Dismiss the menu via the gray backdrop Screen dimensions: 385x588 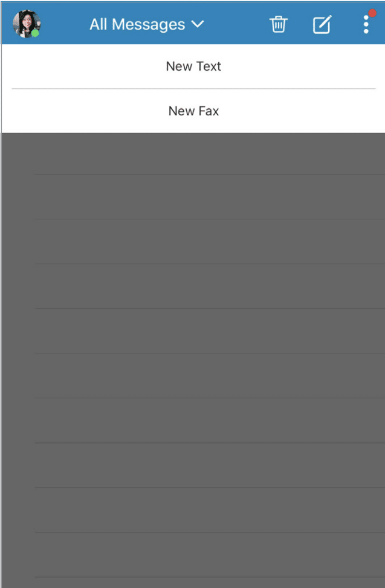(193, 360)
